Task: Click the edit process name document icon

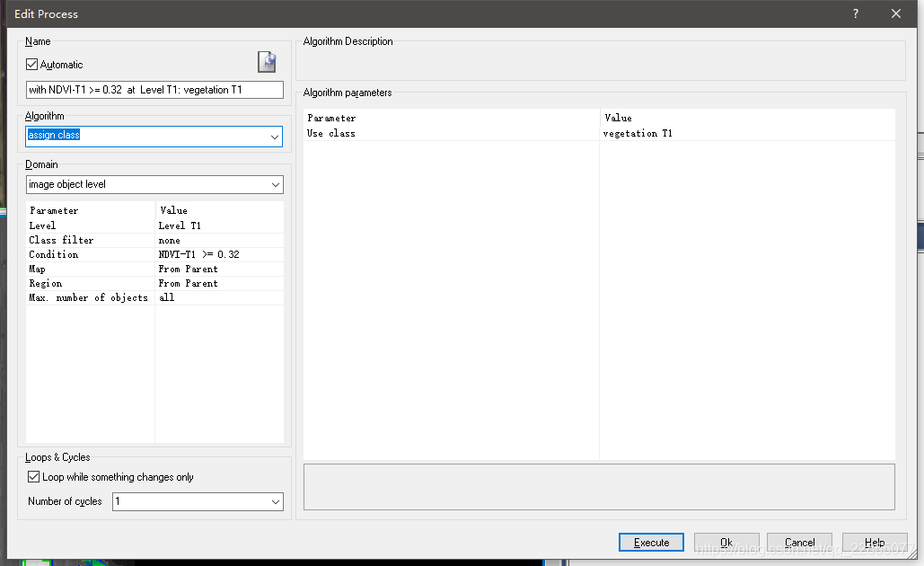Action: pos(267,62)
